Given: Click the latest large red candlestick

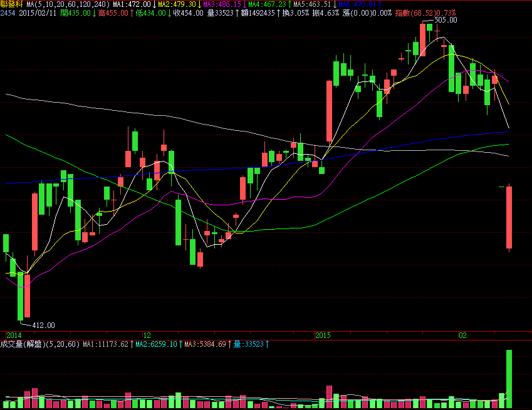Looking at the screenshot, I should tap(509, 218).
